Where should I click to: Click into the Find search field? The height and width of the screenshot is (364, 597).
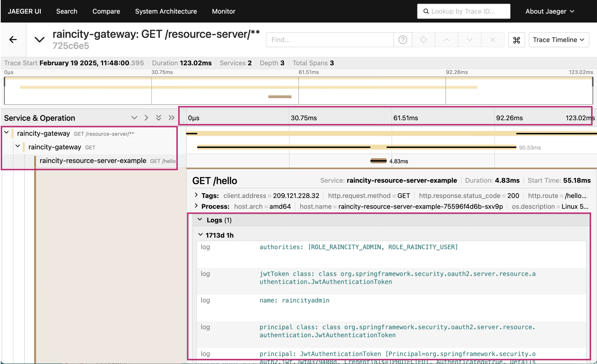pyautogui.click(x=330, y=40)
